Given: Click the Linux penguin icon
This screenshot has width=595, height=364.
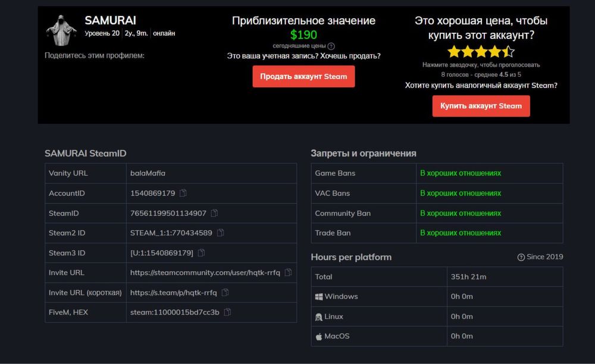Looking at the screenshot, I should coord(319,316).
